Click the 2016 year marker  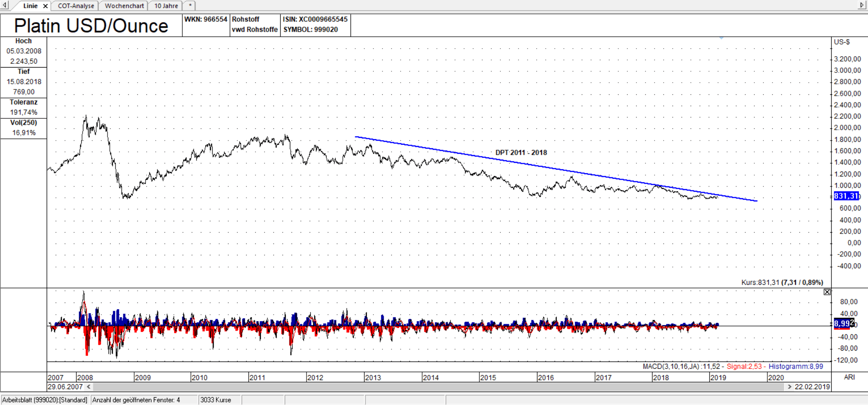coord(546,377)
